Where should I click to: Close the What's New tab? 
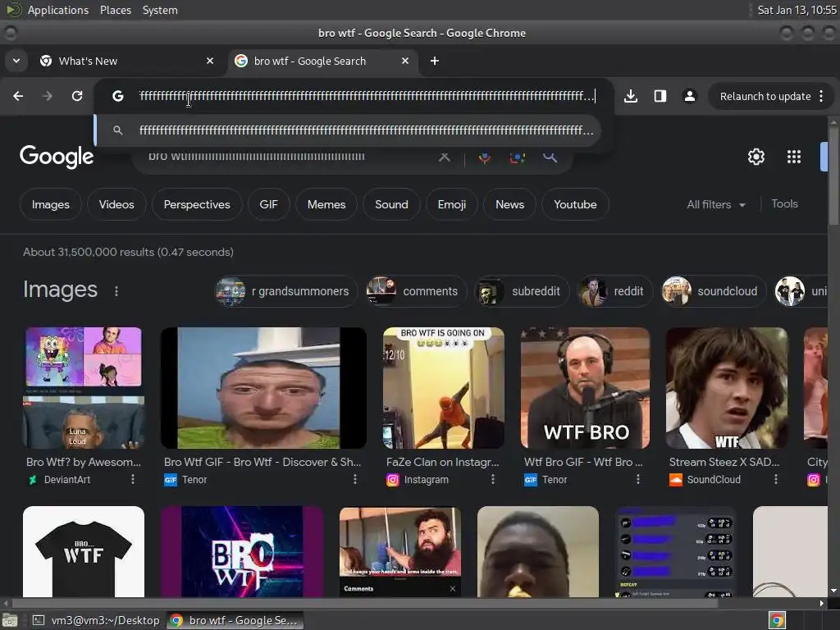[210, 61]
